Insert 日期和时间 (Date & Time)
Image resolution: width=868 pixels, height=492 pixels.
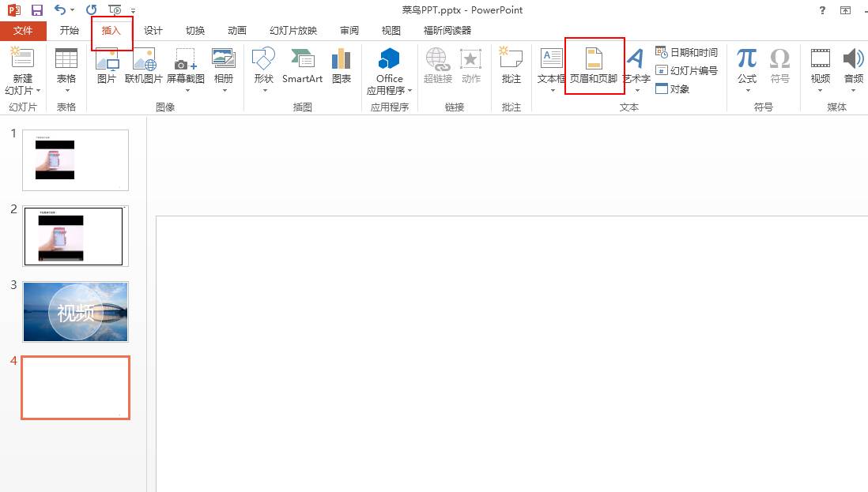[x=686, y=52]
